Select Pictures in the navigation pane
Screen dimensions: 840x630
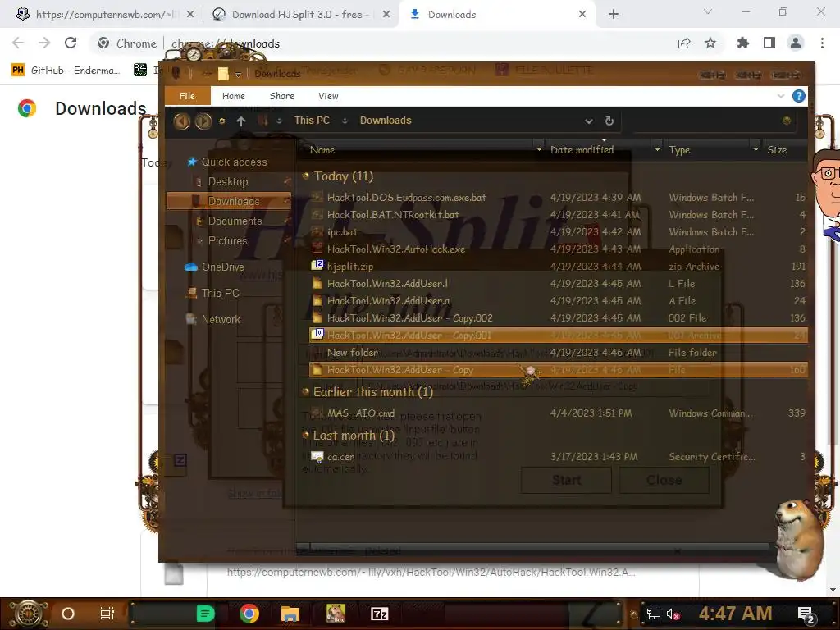228,240
